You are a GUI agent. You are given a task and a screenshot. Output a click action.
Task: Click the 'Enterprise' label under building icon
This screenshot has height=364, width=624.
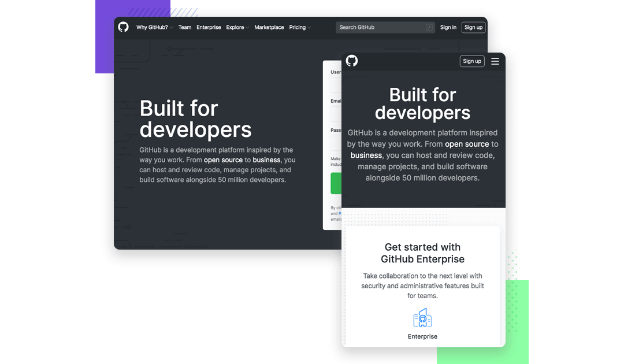click(x=422, y=336)
